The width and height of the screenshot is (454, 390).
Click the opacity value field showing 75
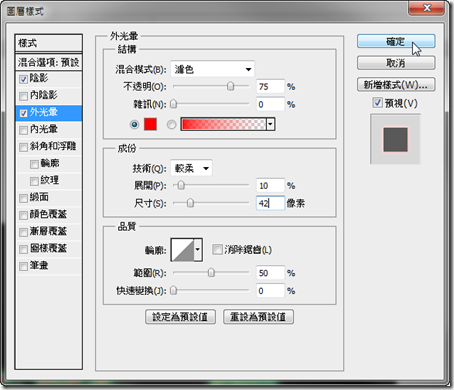click(x=270, y=86)
